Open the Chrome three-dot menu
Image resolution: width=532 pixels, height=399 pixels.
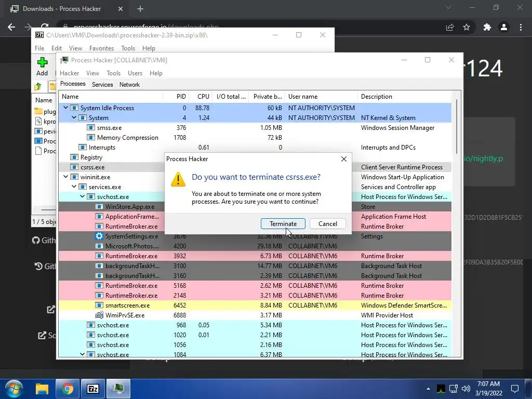pyautogui.click(x=521, y=27)
